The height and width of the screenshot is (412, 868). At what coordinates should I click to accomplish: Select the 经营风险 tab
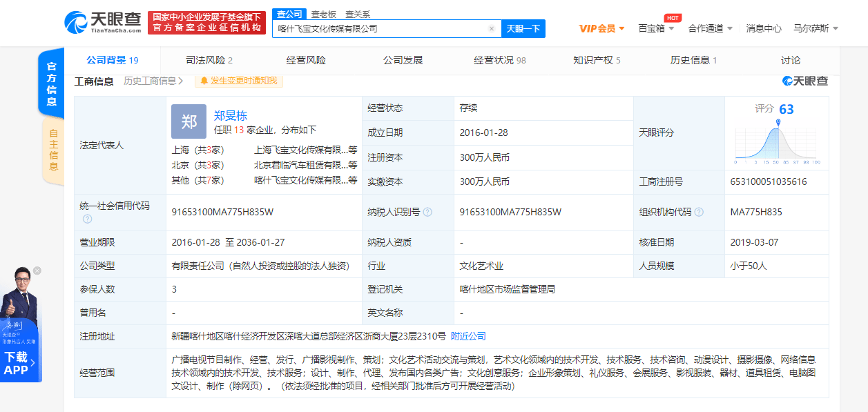(x=306, y=60)
